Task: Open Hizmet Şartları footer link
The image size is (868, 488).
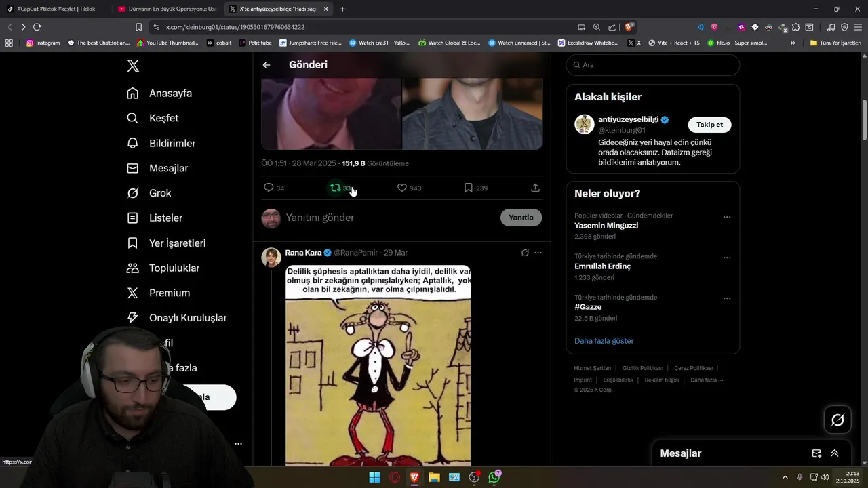Action: [592, 368]
